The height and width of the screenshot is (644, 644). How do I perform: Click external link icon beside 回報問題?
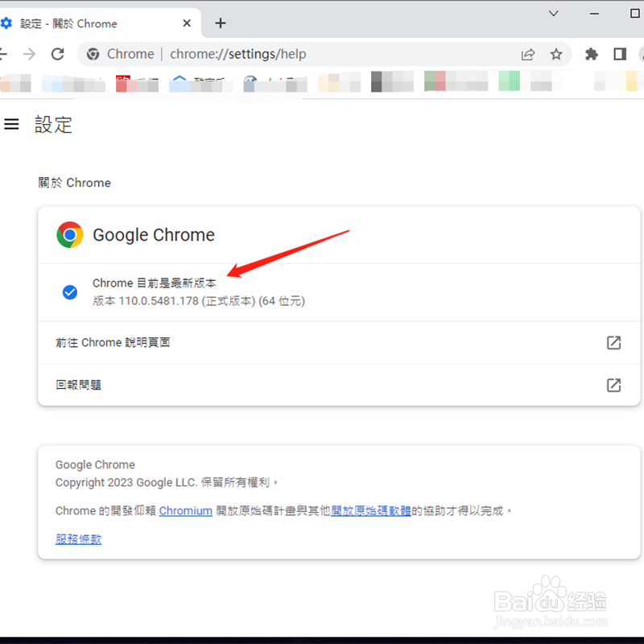(613, 385)
